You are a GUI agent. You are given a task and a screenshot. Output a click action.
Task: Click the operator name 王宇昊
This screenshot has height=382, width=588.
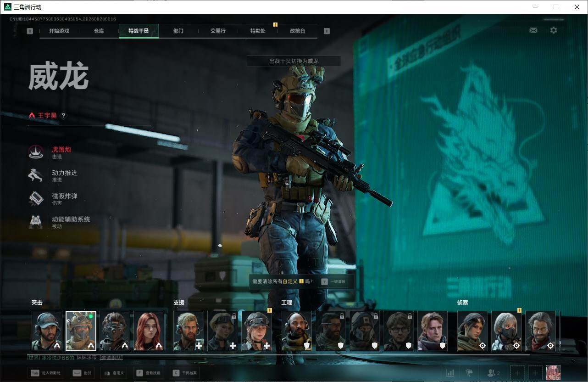pos(47,116)
